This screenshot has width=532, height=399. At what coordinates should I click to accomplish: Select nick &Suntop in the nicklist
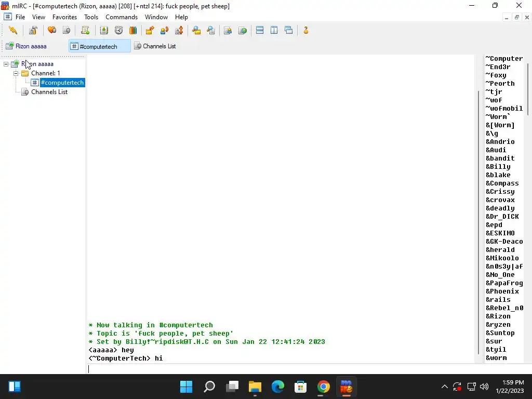500,333
